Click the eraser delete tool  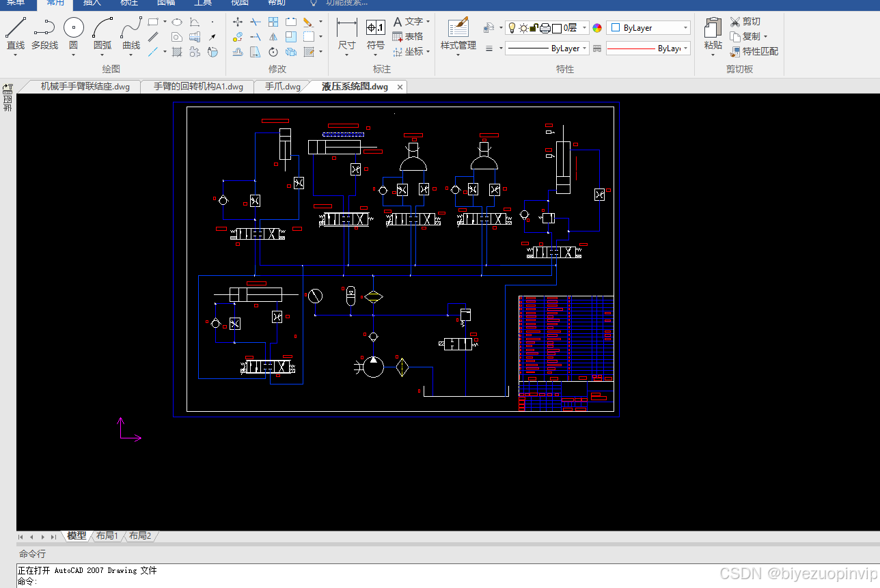[308, 22]
